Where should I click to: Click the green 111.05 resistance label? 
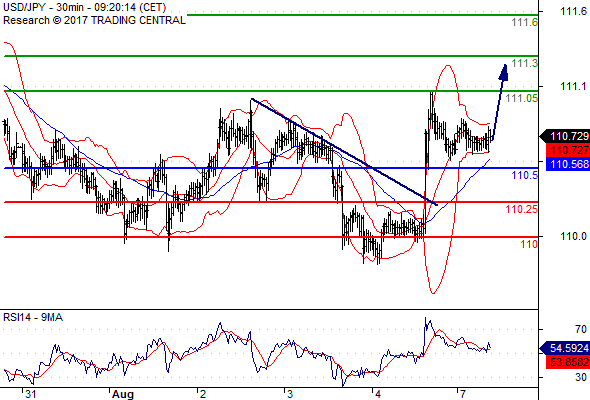[x=522, y=98]
